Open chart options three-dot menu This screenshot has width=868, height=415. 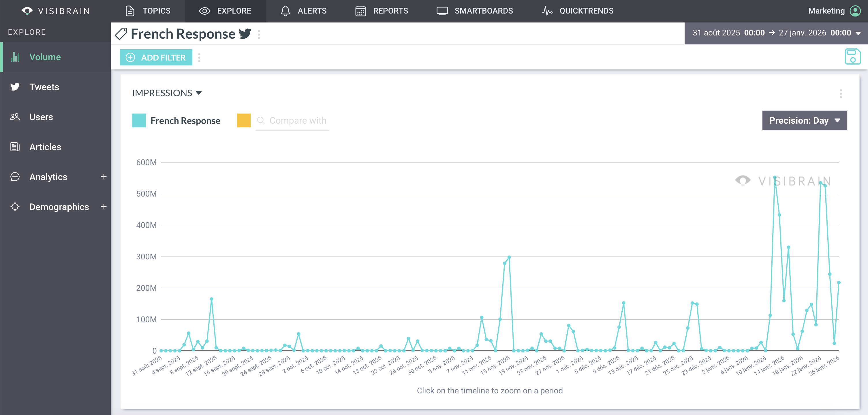(841, 94)
